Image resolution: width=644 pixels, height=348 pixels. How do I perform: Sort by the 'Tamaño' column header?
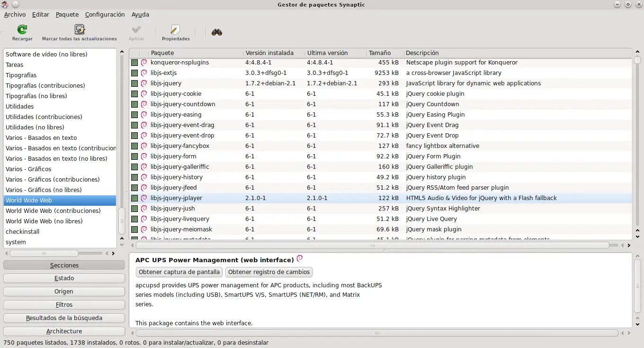[385, 53]
